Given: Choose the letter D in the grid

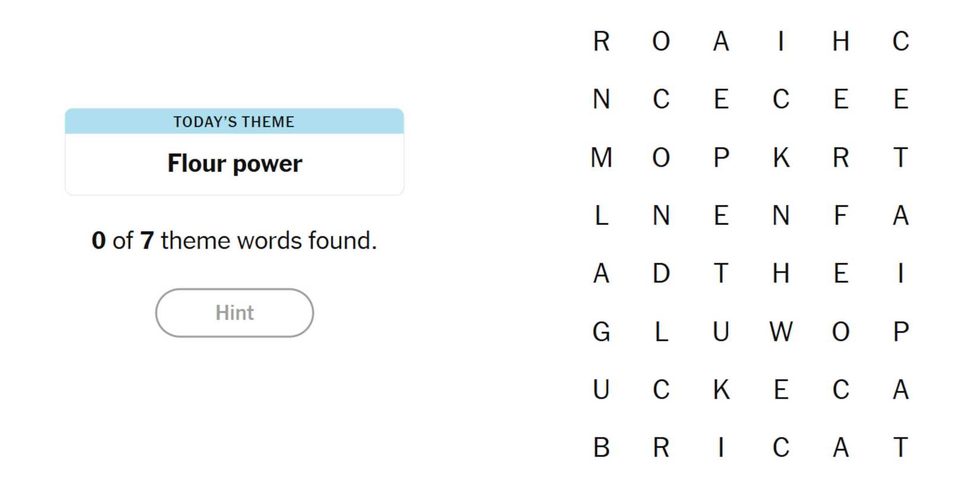Looking at the screenshot, I should (x=661, y=274).
